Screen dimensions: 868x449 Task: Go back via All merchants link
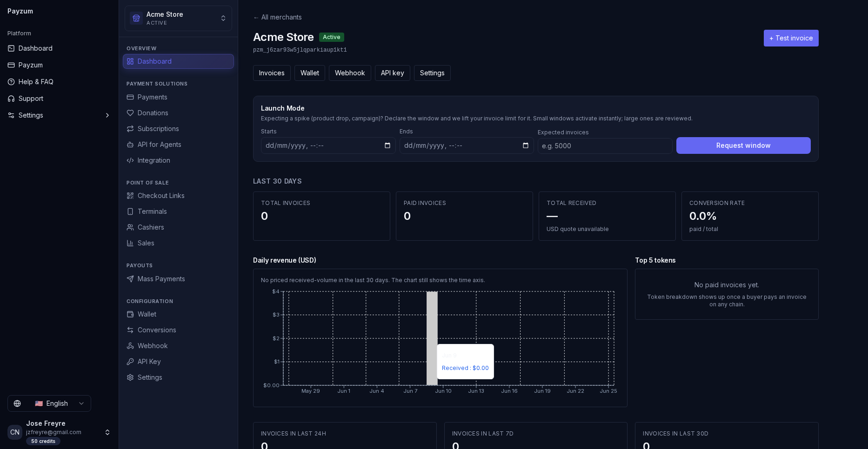(278, 17)
